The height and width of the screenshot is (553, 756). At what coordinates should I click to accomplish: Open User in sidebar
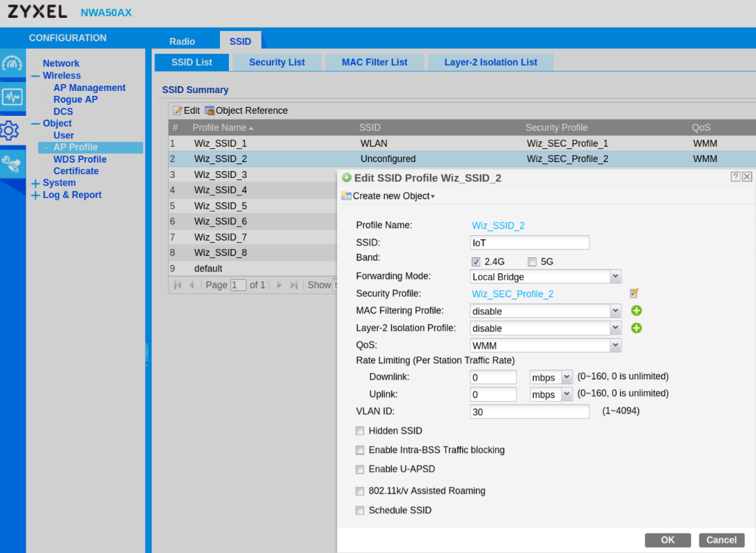[63, 135]
